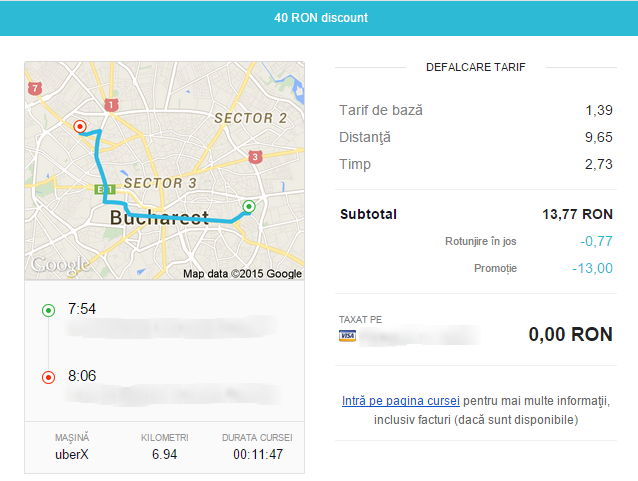Click the route 3 shield on the map
This screenshot has height=481, width=638.
pyautogui.click(x=256, y=157)
